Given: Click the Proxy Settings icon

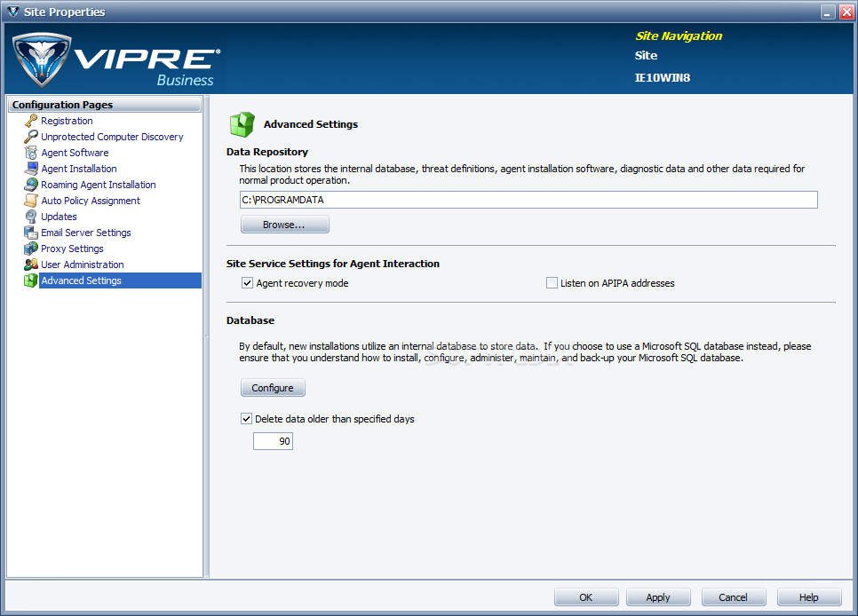Looking at the screenshot, I should (x=31, y=249).
